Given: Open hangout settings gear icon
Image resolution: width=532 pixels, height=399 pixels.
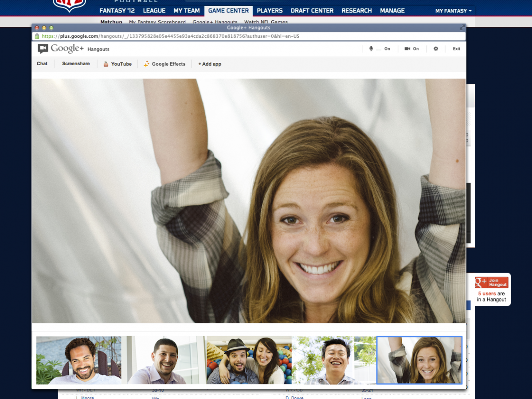Looking at the screenshot, I should [x=436, y=49].
